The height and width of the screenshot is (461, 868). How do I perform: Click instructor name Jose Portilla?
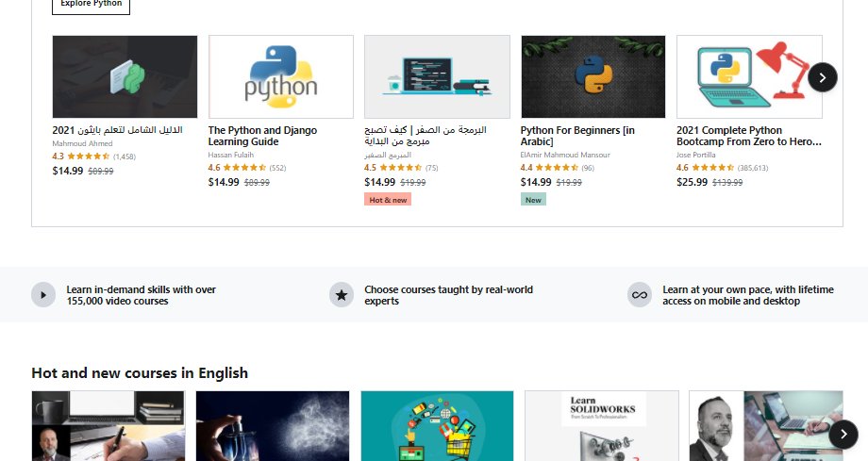[696, 155]
